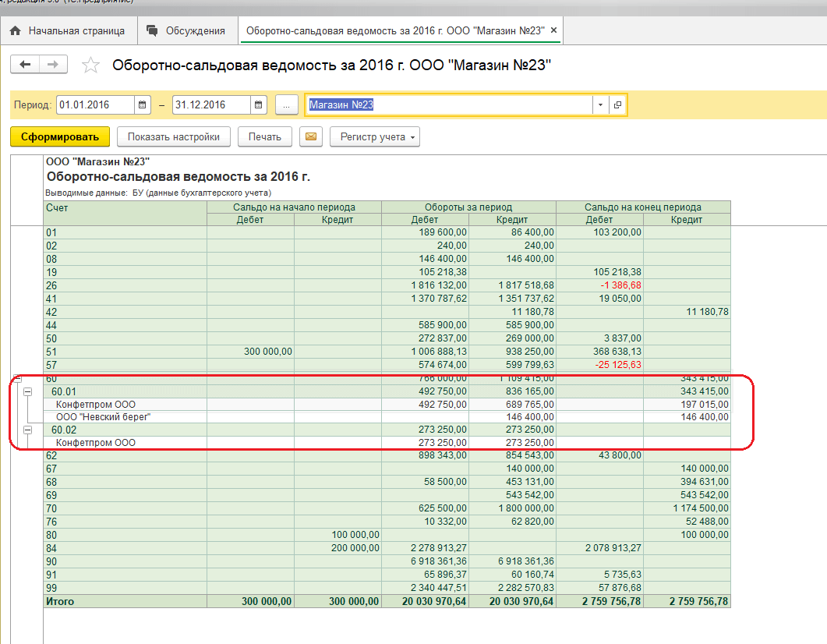This screenshot has height=644, width=827.
Task: Send report by email using envelope icon
Action: click(311, 137)
